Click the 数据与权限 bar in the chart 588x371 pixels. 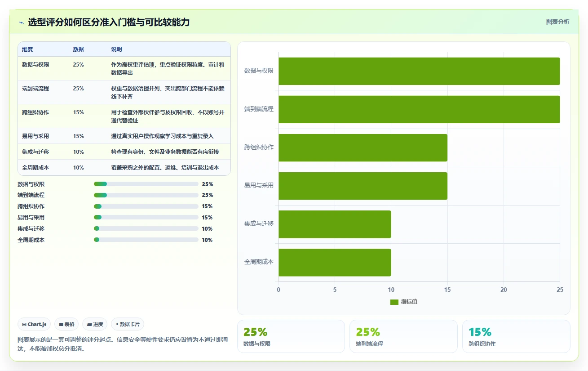click(x=419, y=71)
